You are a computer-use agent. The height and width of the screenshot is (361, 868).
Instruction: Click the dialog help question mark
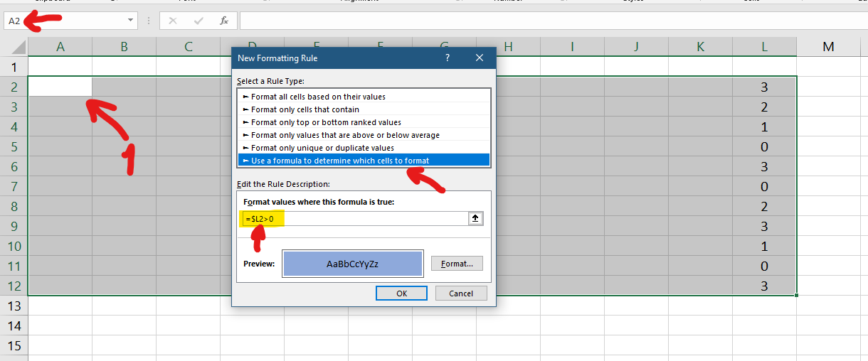(448, 58)
